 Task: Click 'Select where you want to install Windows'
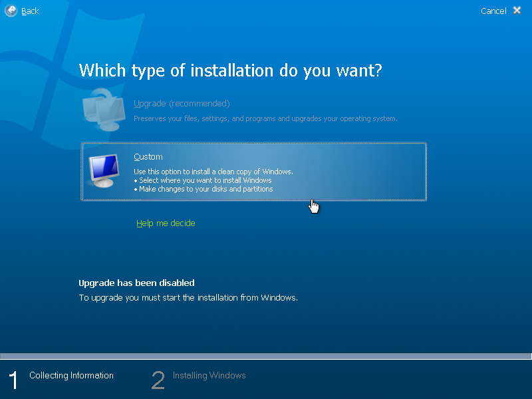point(205,180)
